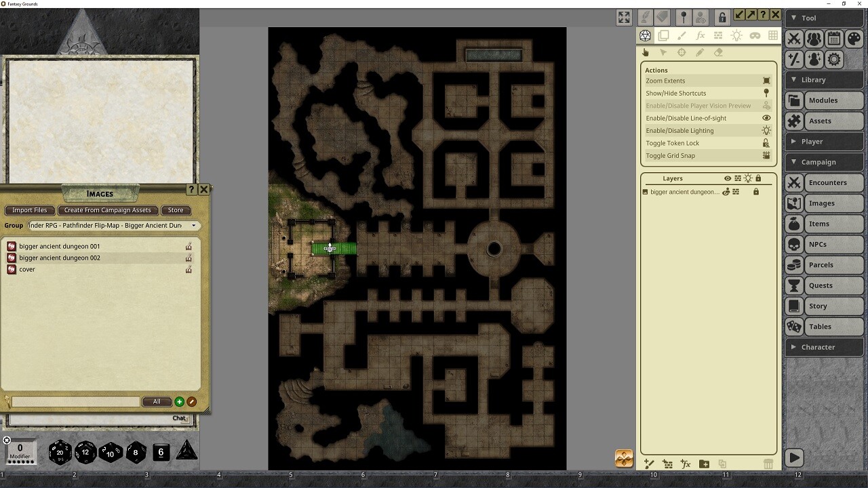
Task: Open the grid tools tab
Action: [x=773, y=35]
